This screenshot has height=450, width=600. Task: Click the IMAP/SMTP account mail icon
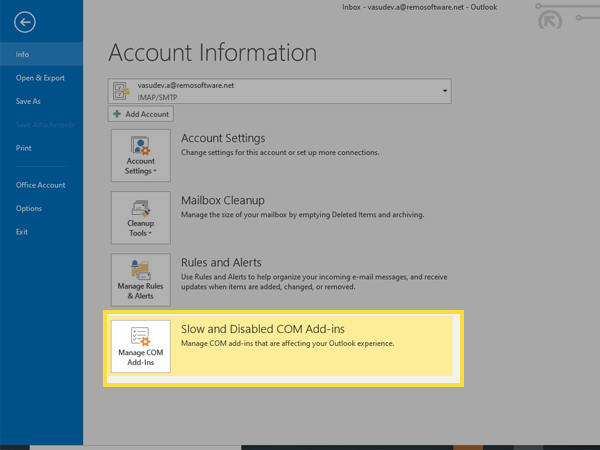click(x=121, y=91)
